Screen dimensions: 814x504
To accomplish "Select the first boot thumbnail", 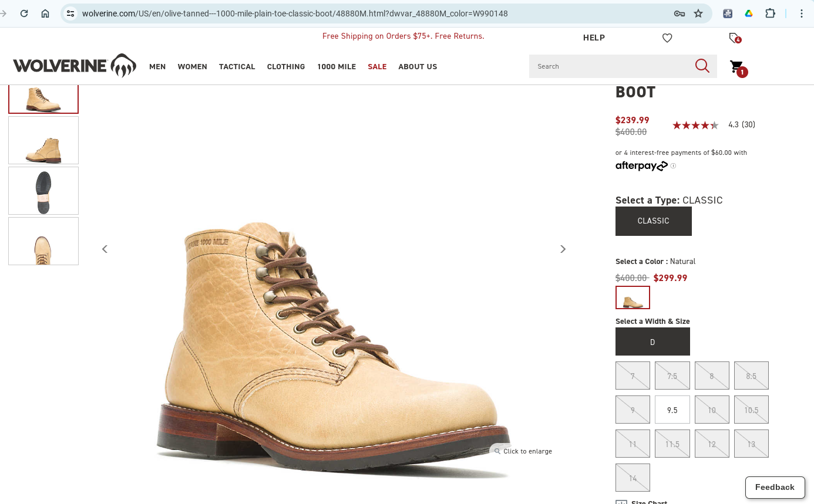I will coord(43,99).
